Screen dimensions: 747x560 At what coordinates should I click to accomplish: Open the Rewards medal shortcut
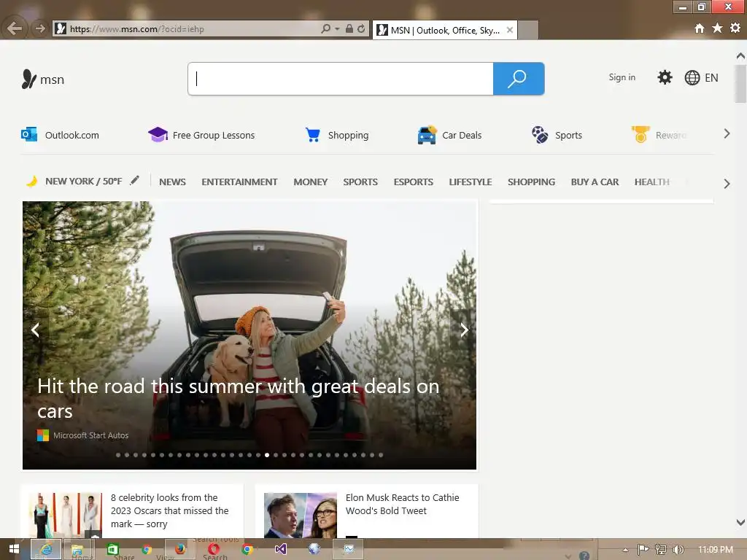[x=659, y=135]
